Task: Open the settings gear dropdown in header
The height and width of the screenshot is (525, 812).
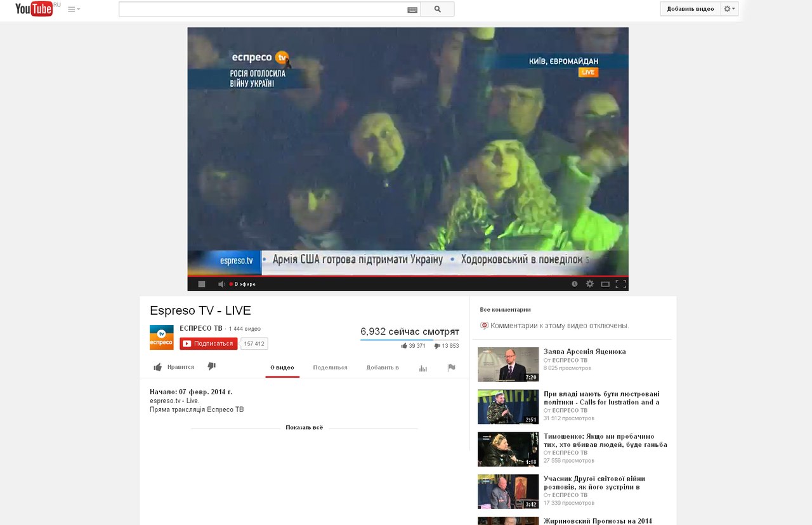Action: tap(730, 9)
